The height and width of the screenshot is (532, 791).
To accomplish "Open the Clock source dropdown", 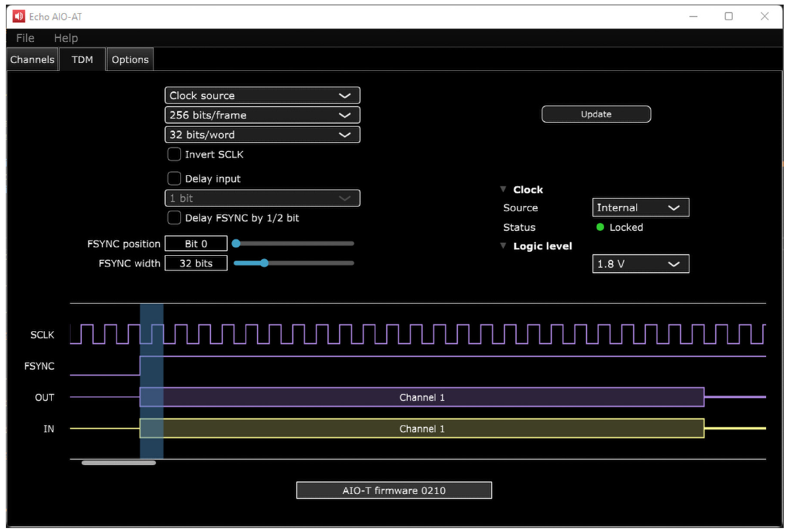I will click(x=262, y=95).
